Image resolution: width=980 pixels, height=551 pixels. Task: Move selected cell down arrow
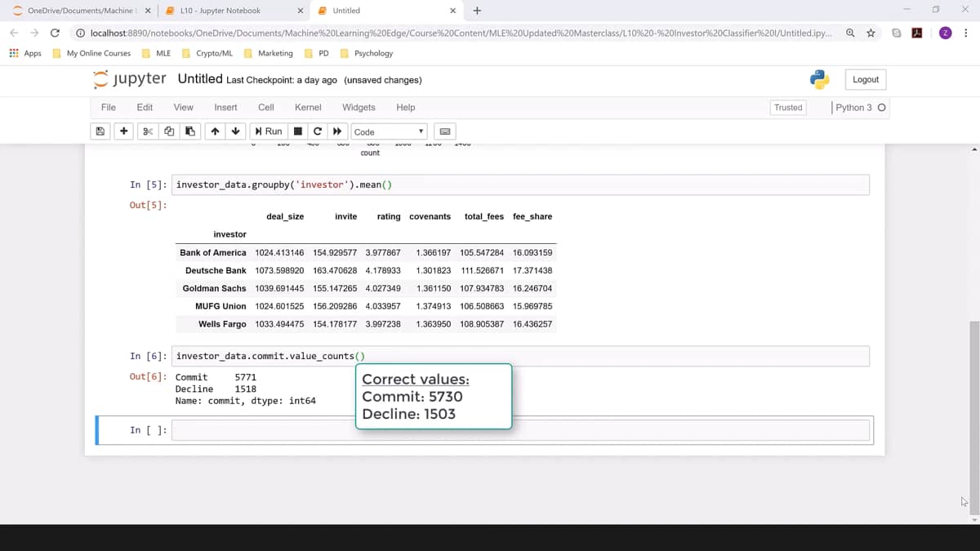click(x=235, y=131)
